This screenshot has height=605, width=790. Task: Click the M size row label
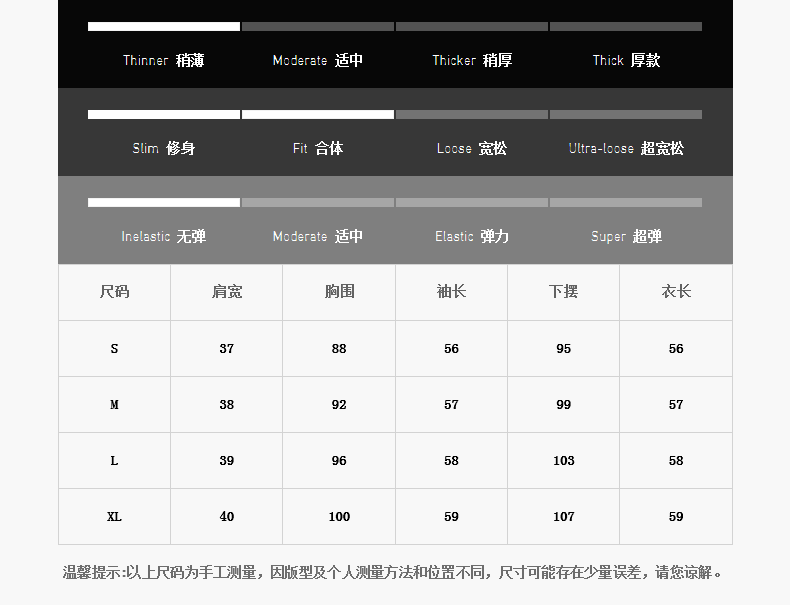(x=114, y=405)
